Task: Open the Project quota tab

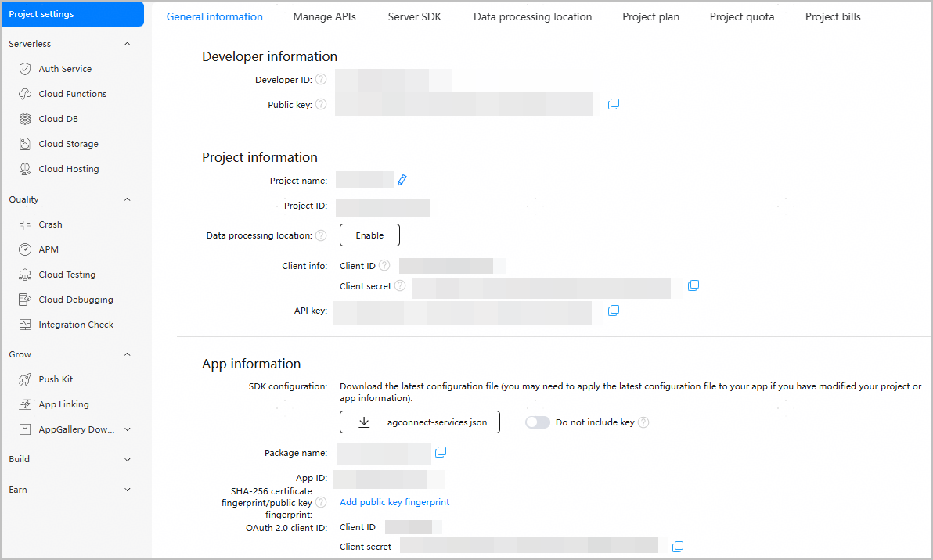Action: coord(741,16)
